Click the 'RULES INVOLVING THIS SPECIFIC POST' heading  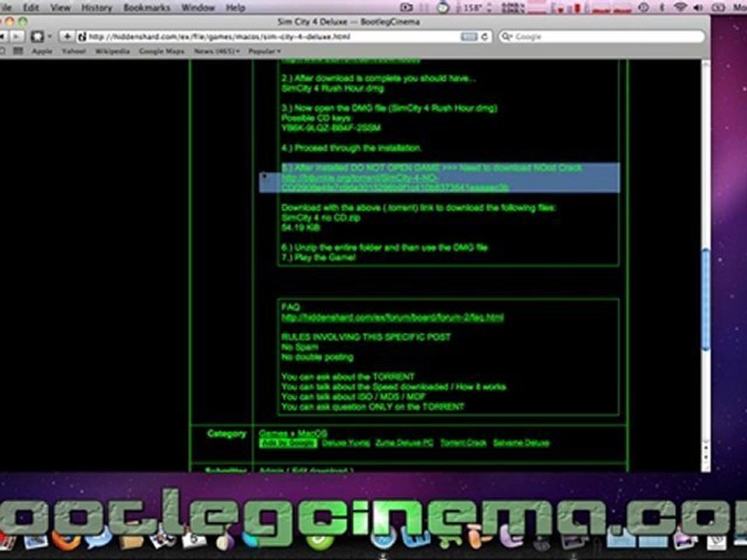[366, 337]
